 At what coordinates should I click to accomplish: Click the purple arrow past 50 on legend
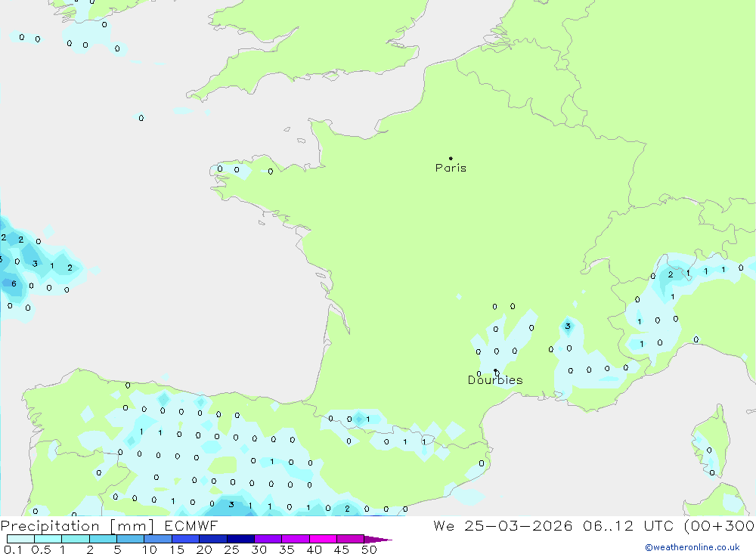378,540
